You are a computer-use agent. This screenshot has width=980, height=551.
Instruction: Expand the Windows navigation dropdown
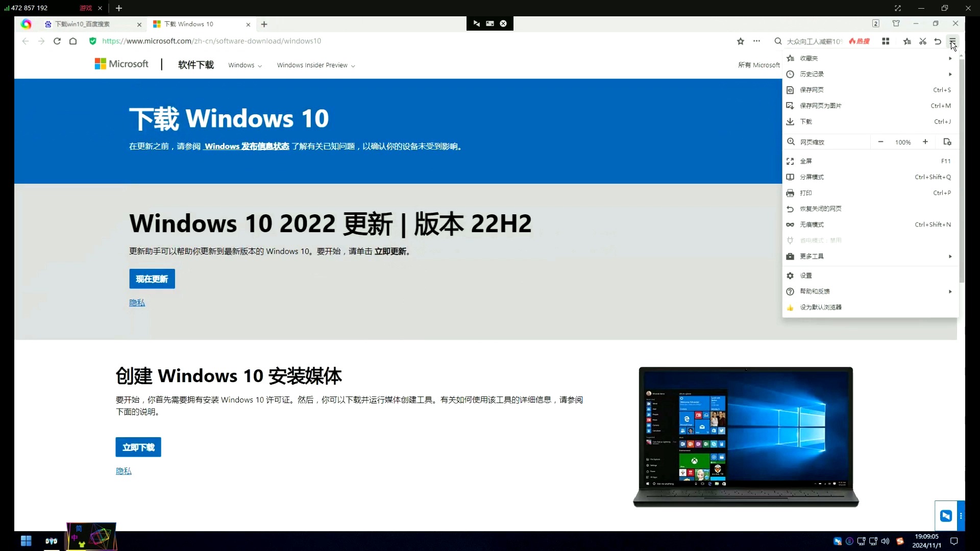coord(245,65)
